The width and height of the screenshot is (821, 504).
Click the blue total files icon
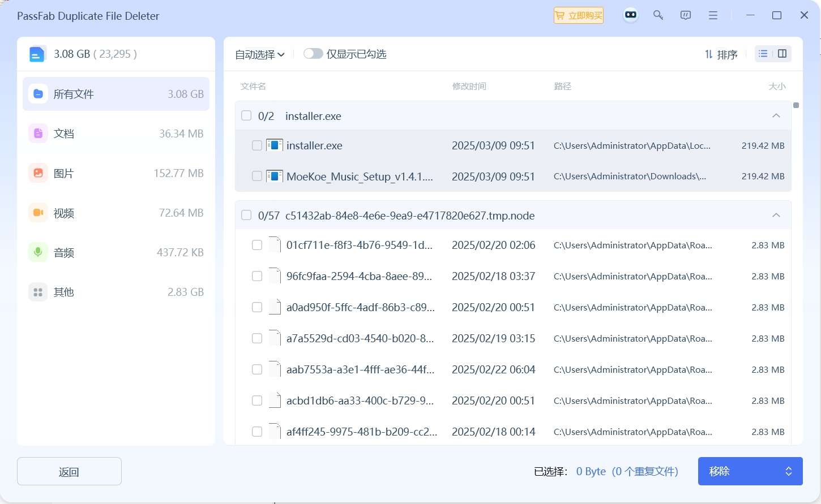[37, 54]
